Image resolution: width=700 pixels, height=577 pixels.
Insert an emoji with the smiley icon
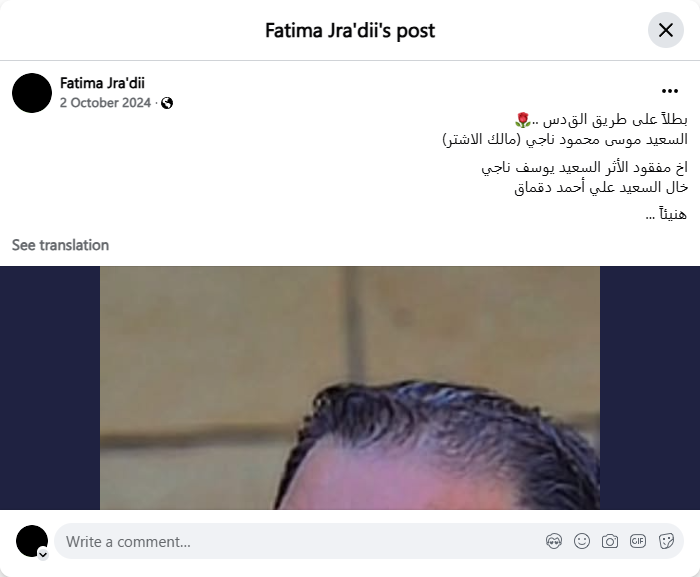click(x=582, y=541)
